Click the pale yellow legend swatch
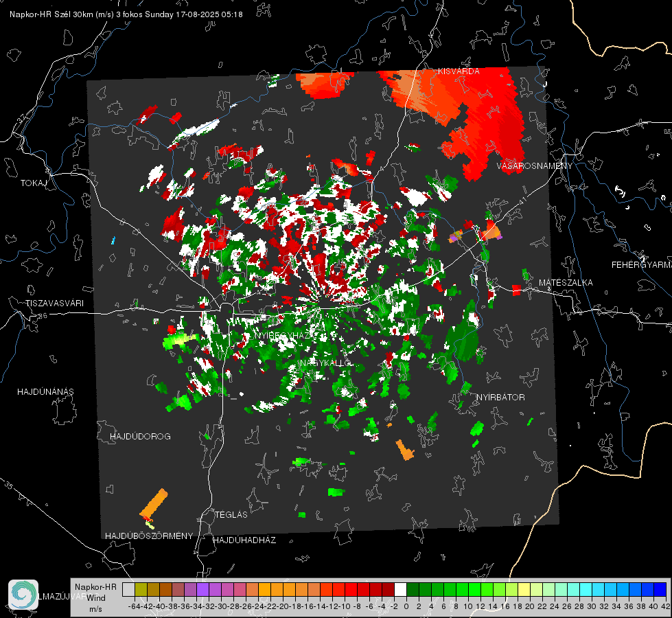 point(524,589)
